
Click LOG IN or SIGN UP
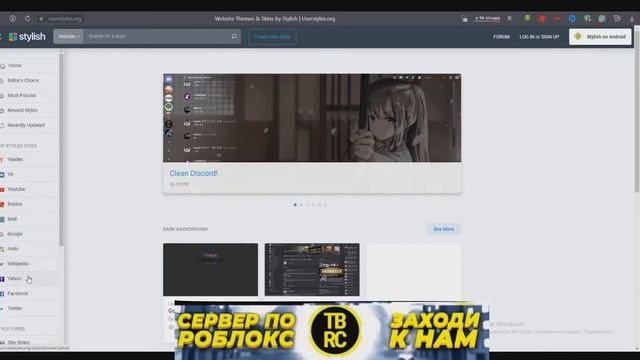539,37
